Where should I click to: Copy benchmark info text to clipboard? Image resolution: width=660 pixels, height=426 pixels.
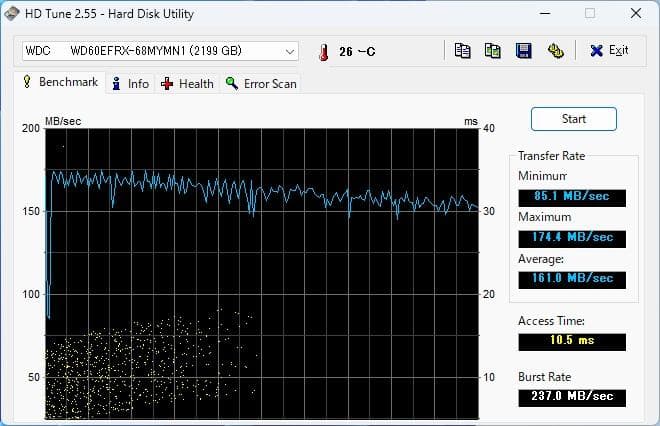462,51
